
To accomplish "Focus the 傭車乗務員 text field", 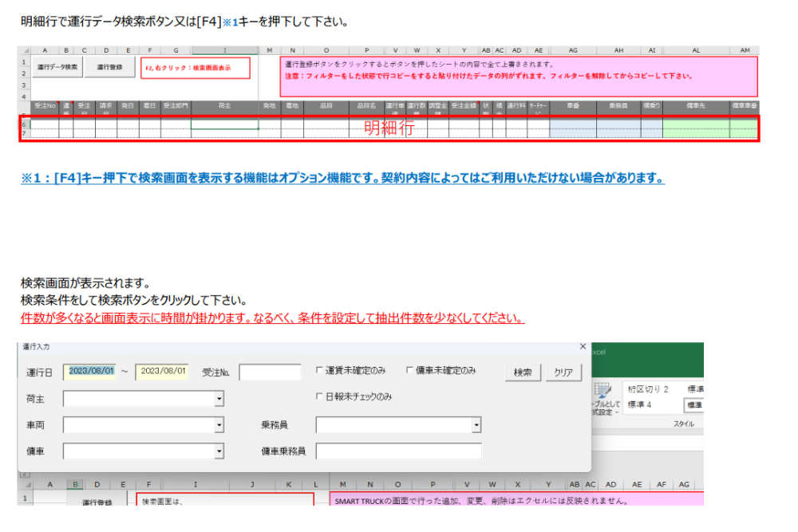I will [398, 452].
